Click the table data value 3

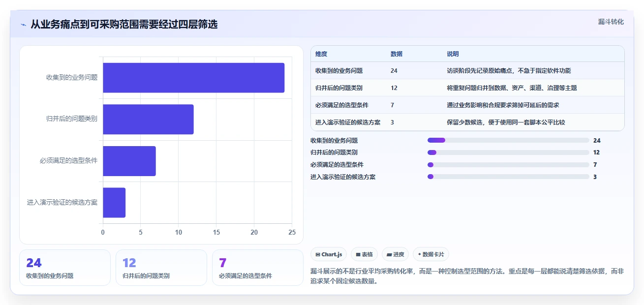pos(392,122)
